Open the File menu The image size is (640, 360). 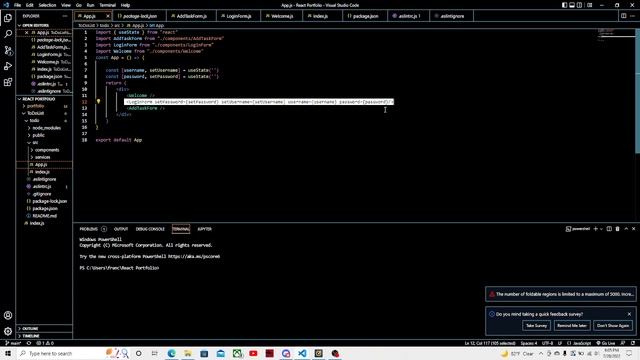click(17, 5)
